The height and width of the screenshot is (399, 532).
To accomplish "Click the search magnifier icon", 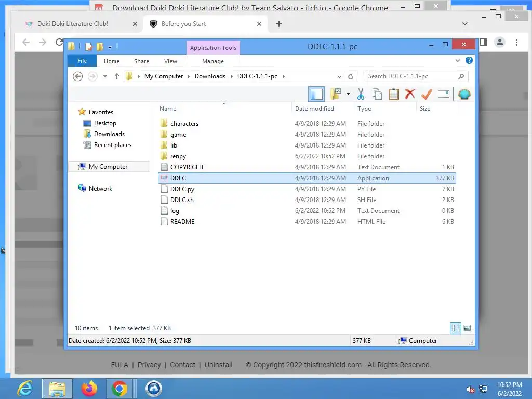I will tap(461, 76).
